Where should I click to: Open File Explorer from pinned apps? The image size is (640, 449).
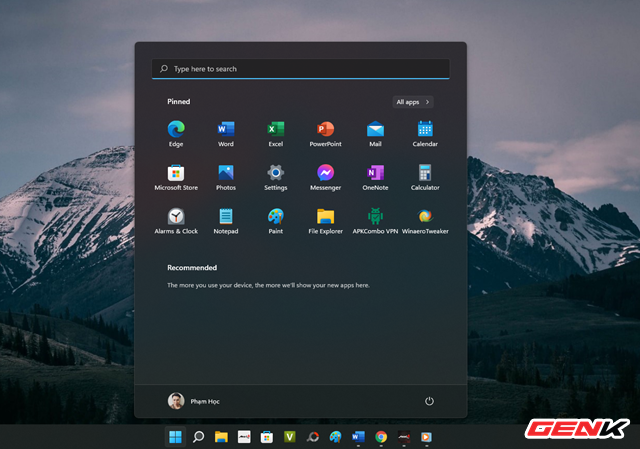(325, 221)
